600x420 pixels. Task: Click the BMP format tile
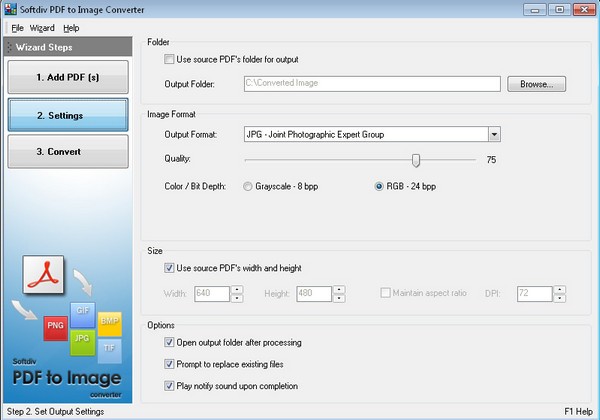(x=110, y=324)
